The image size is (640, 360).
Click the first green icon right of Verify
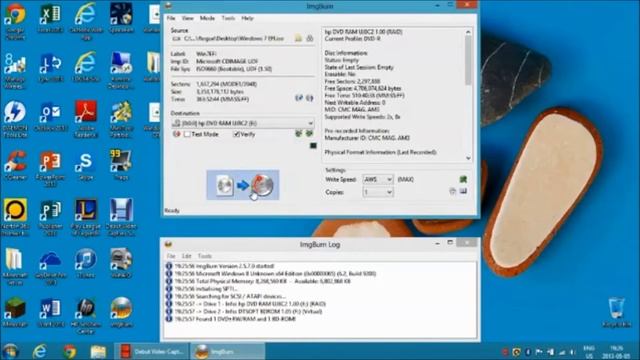click(299, 133)
